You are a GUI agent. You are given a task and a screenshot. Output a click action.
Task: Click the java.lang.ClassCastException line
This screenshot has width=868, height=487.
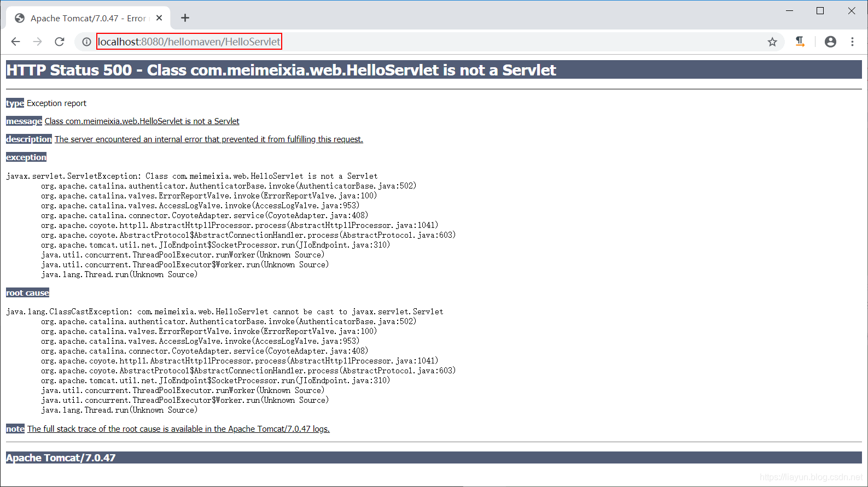(224, 312)
